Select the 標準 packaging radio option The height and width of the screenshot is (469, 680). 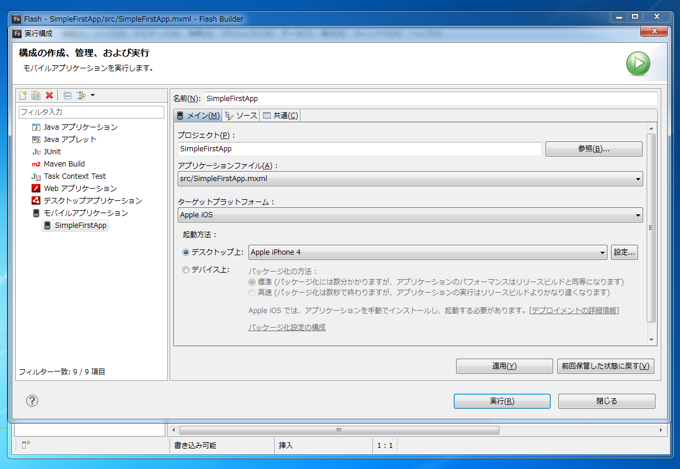pos(252,282)
